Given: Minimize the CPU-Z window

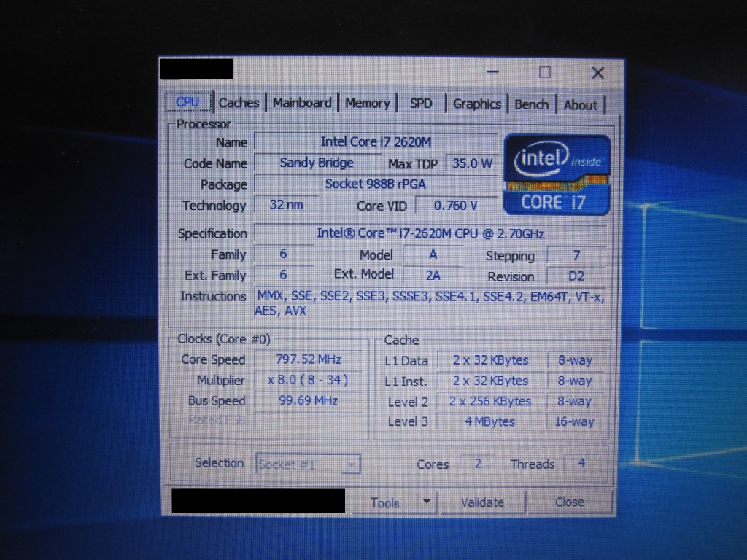Looking at the screenshot, I should [x=493, y=72].
